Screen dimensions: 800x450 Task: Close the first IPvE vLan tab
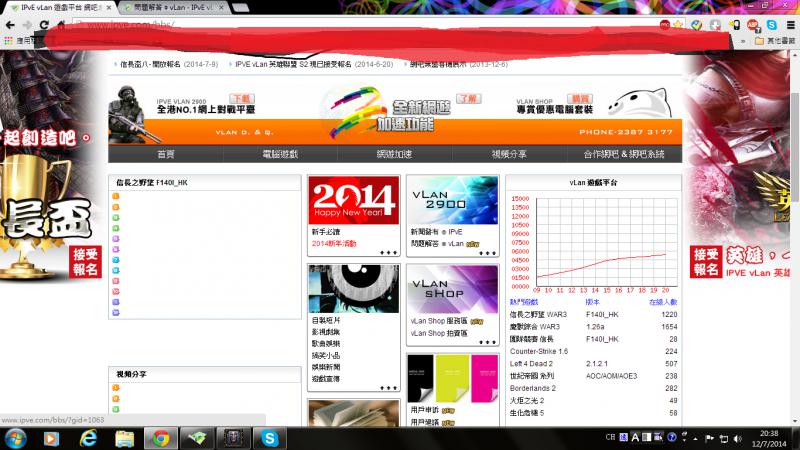(x=109, y=8)
